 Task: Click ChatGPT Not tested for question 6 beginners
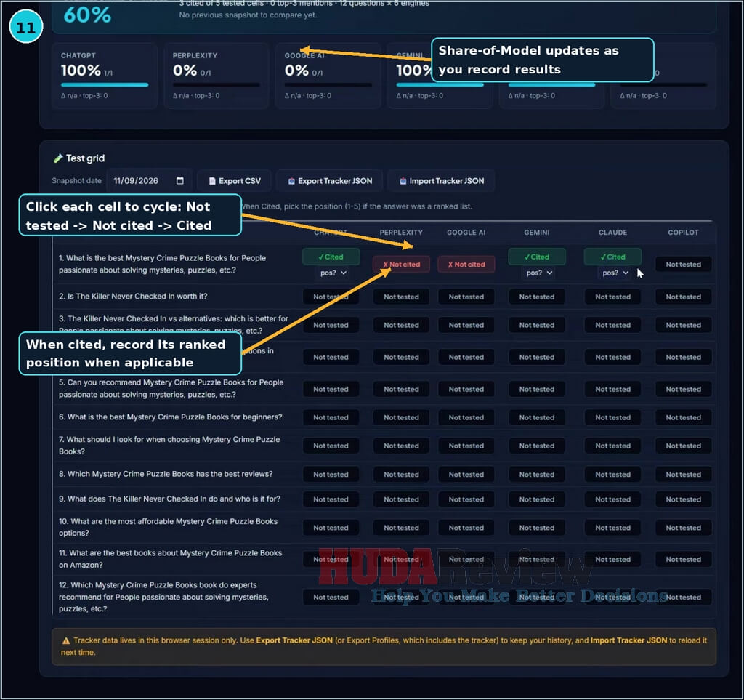331,418
